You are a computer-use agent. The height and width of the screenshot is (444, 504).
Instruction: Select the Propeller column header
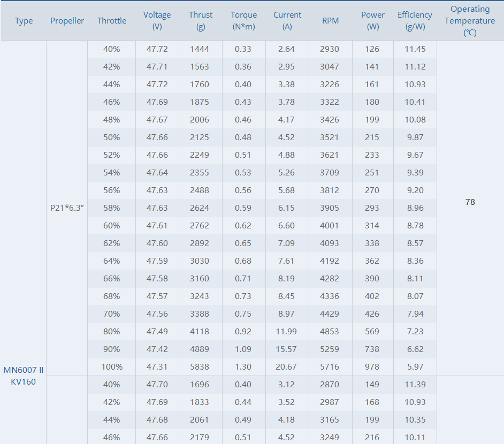tap(67, 21)
